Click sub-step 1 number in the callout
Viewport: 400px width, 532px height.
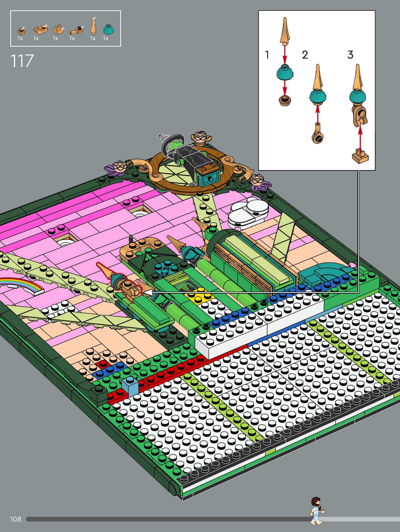click(x=267, y=55)
